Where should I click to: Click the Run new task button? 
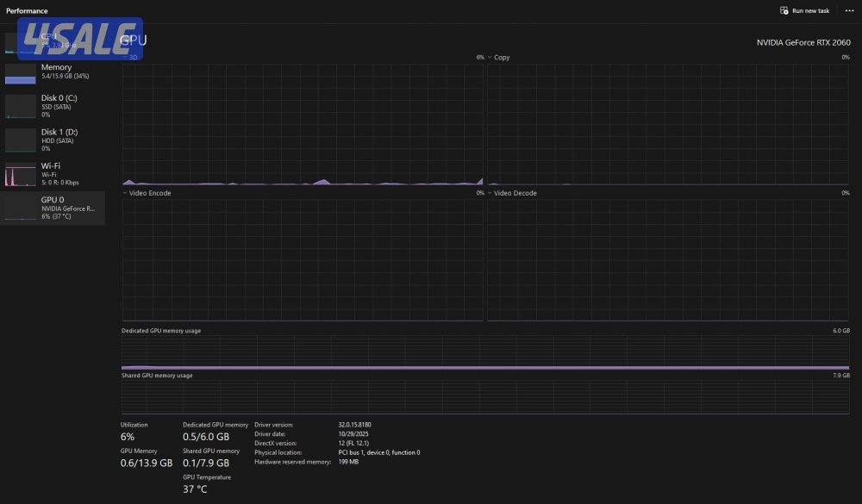(804, 10)
